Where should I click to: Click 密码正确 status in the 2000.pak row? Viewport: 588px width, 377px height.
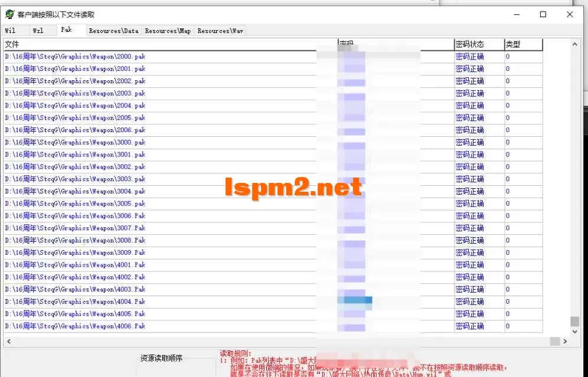(x=469, y=57)
